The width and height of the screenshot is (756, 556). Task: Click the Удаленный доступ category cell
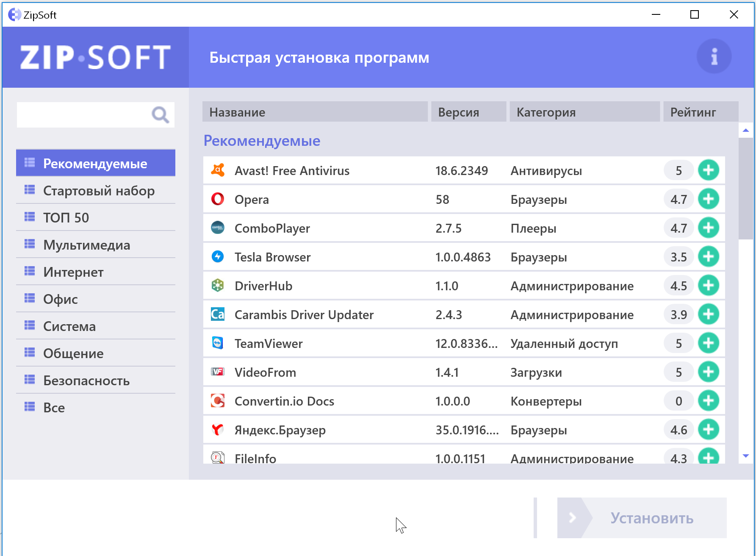click(564, 344)
